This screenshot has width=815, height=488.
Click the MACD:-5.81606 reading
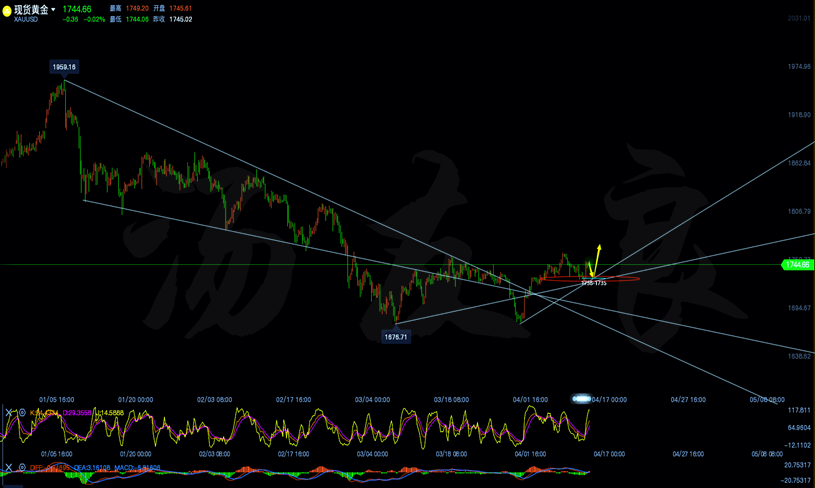click(137, 467)
